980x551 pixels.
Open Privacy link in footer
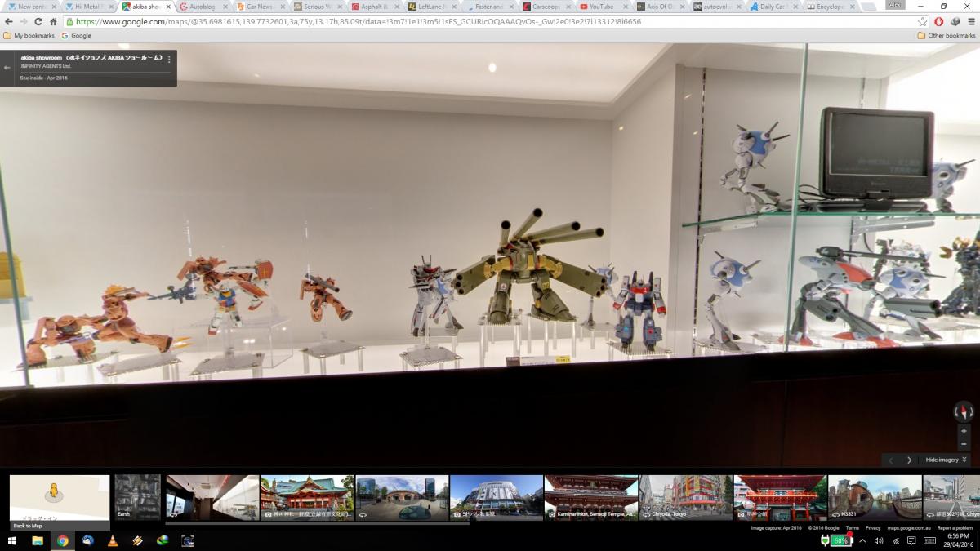[873, 528]
